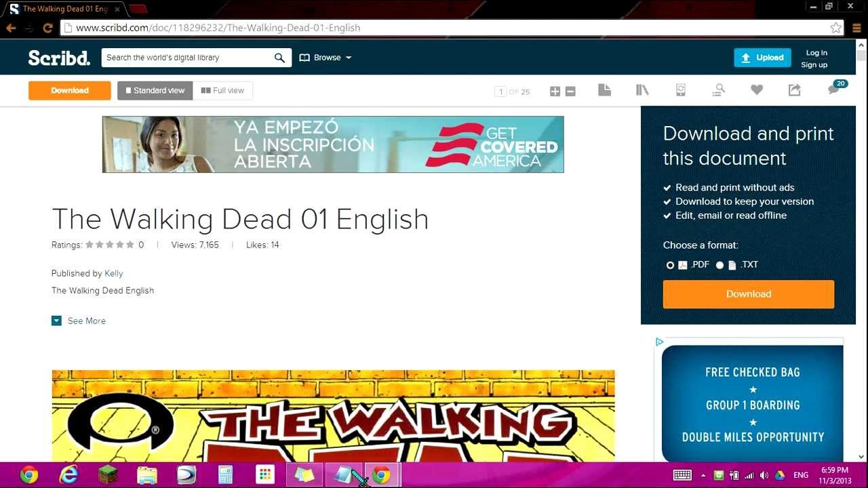Click the current page number box
Viewport: 868px width, 488px height.
click(501, 91)
